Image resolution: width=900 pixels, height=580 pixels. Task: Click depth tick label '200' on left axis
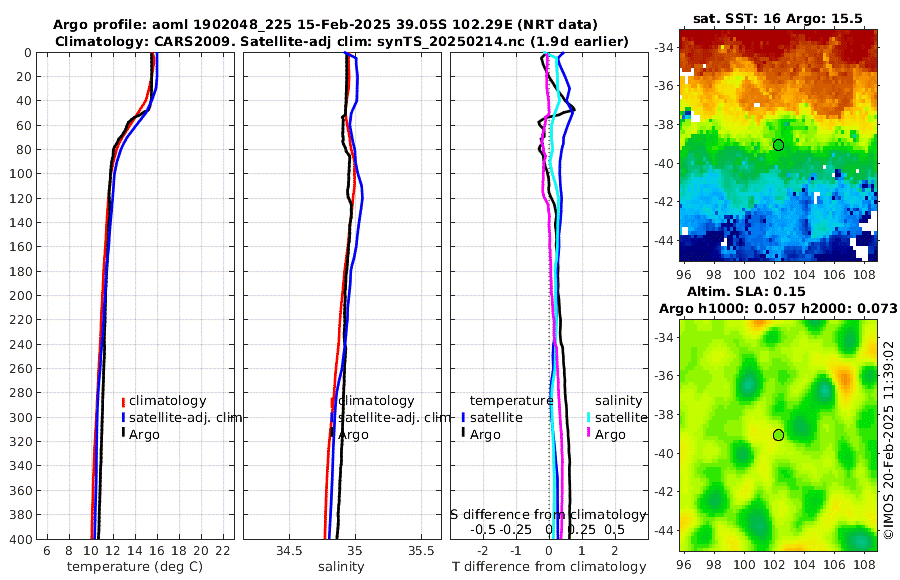(20, 295)
